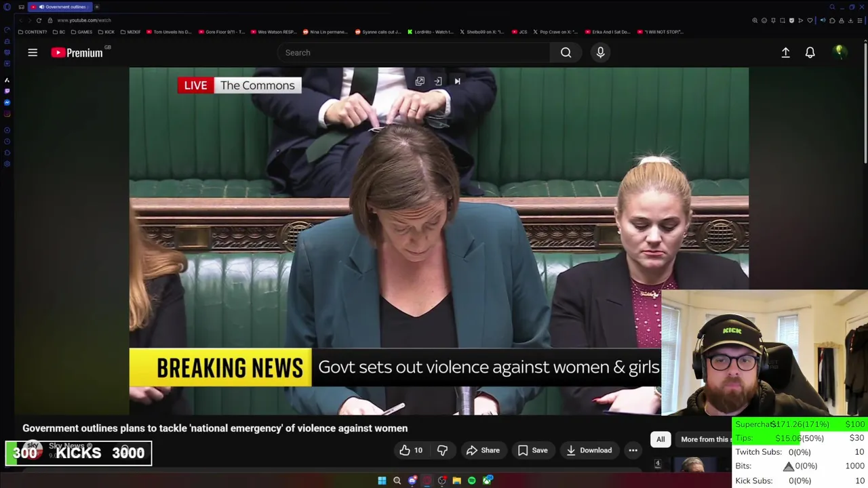
Task: Open the MIZKIF bookmarks folder
Action: click(x=130, y=32)
